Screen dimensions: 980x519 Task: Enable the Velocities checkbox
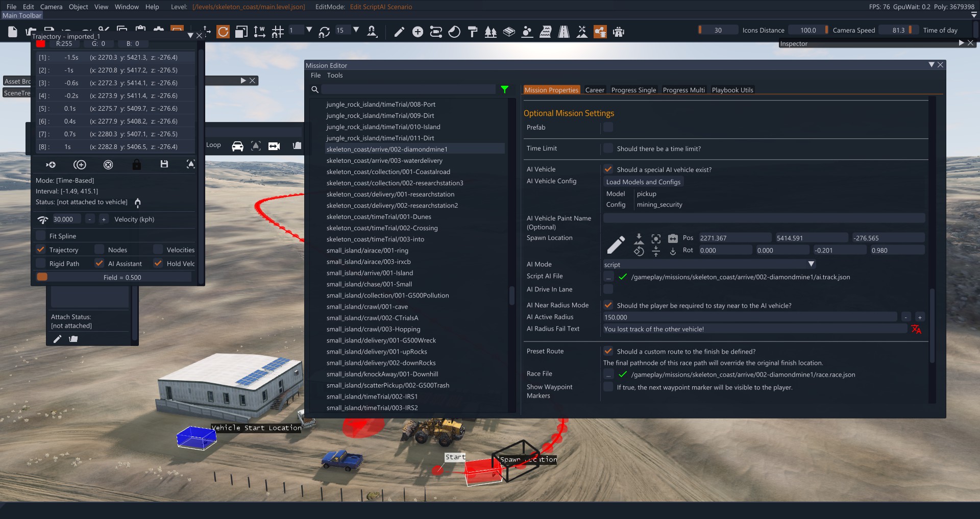coord(158,250)
